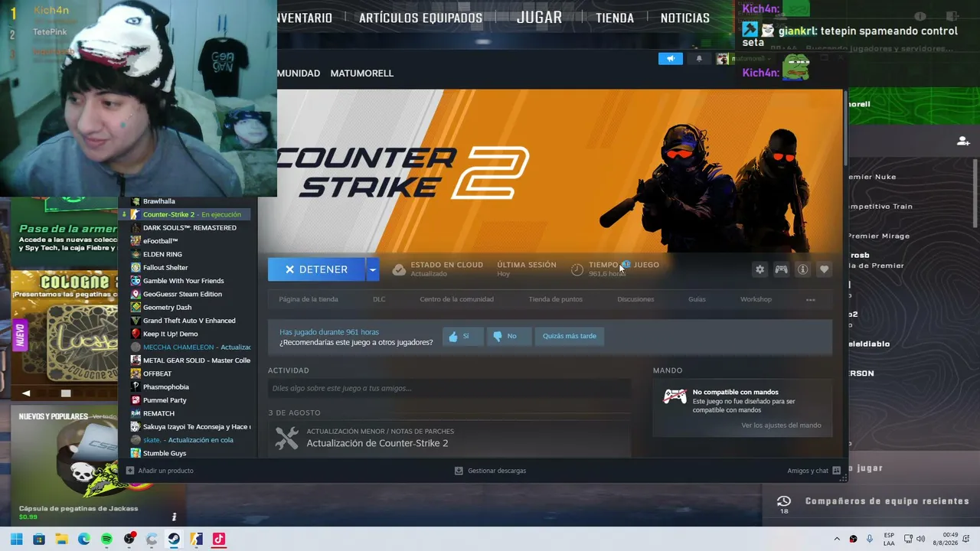Screen dimensions: 980x551
Task: Add Counter-Strike 2 to favorites heart icon
Action: pyautogui.click(x=824, y=269)
